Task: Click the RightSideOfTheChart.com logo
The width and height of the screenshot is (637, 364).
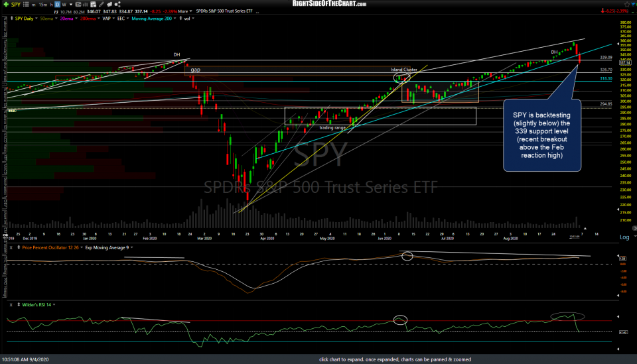Action: click(x=330, y=4)
